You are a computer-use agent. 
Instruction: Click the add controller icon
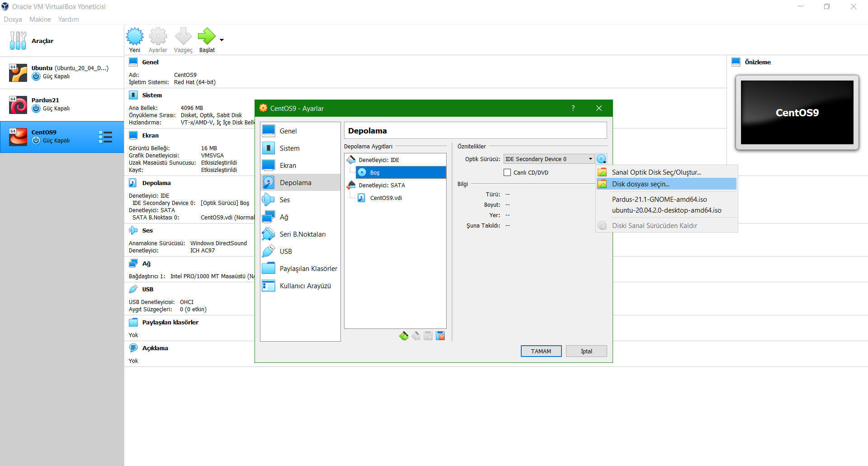[x=404, y=336]
